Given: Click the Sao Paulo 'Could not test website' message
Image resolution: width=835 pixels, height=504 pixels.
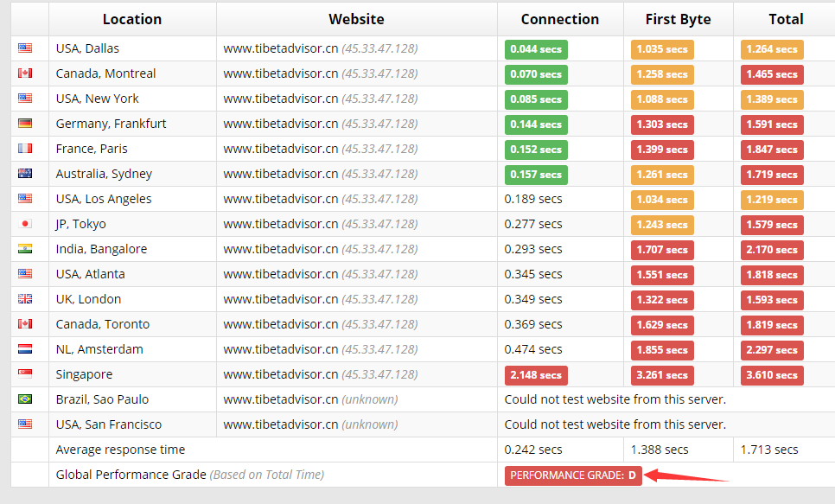Looking at the screenshot, I should [615, 399].
